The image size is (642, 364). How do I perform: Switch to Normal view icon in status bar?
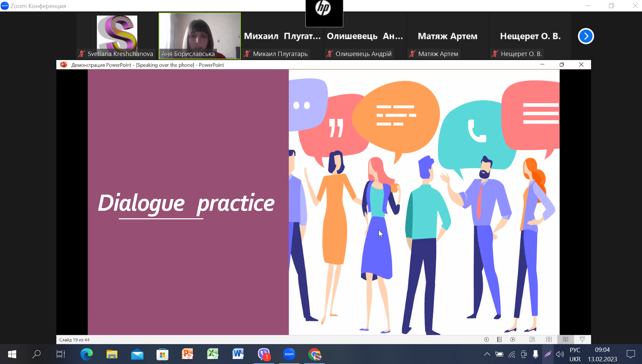tap(532, 340)
